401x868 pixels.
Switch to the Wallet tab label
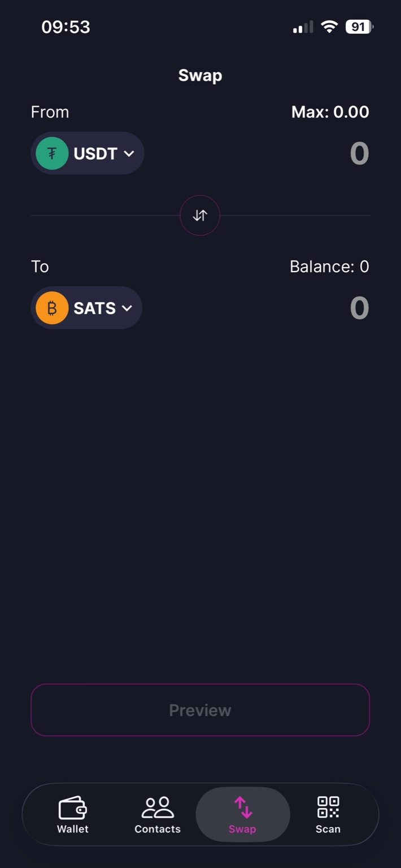point(73,829)
